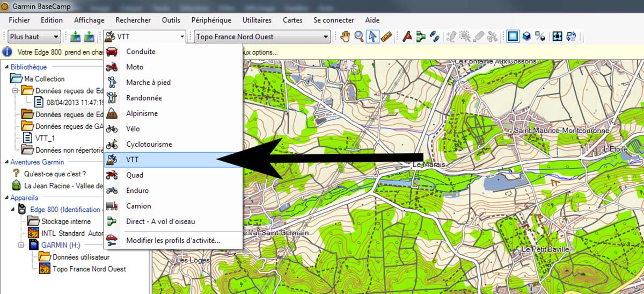
Task: Select Ma Collection in the library
Action: (x=44, y=79)
